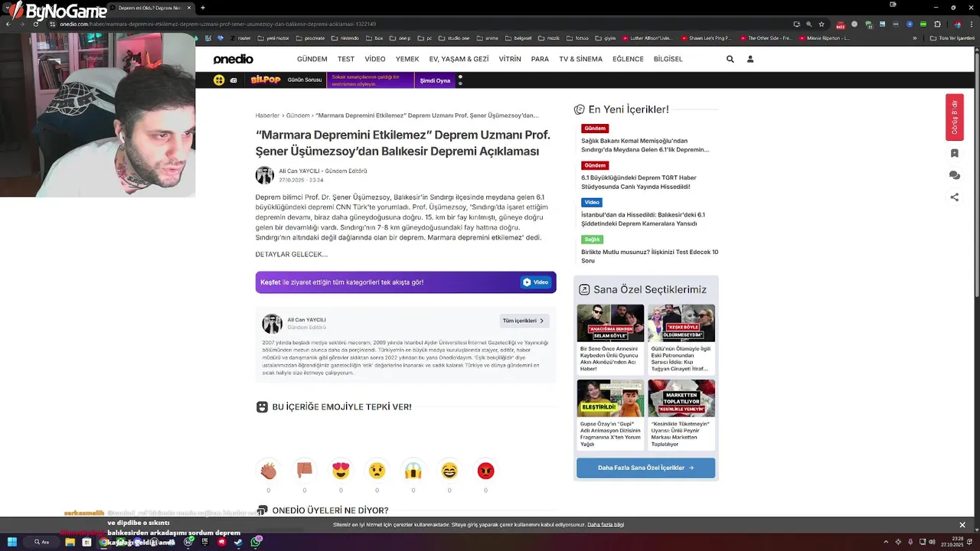Open Birlikte Mutlu musunuz test link
980x551 pixels.
tap(649, 256)
